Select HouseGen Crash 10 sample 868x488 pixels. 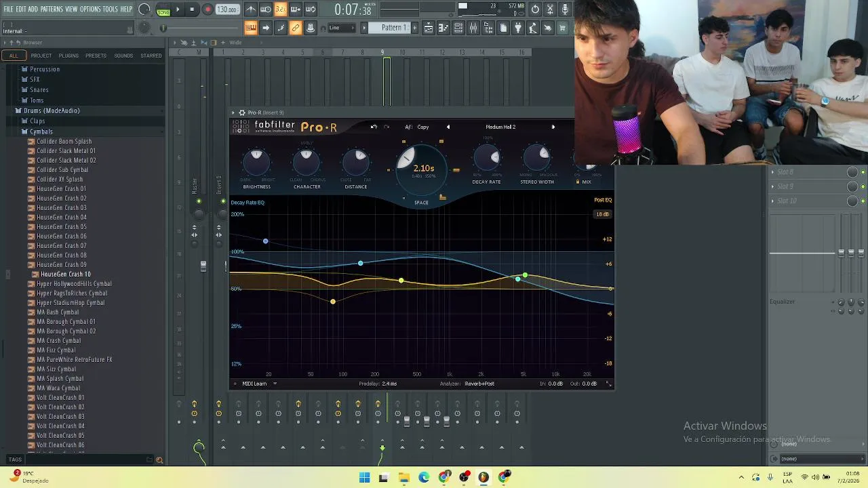tap(65, 274)
